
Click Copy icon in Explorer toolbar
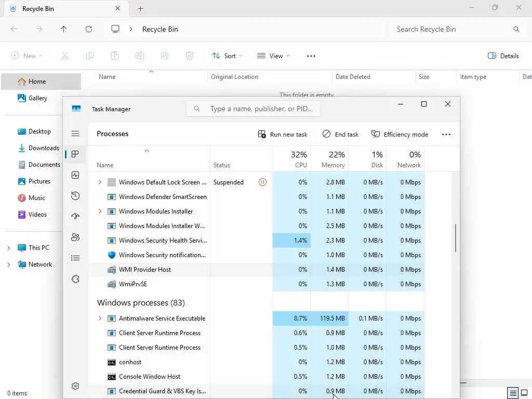tap(90, 56)
